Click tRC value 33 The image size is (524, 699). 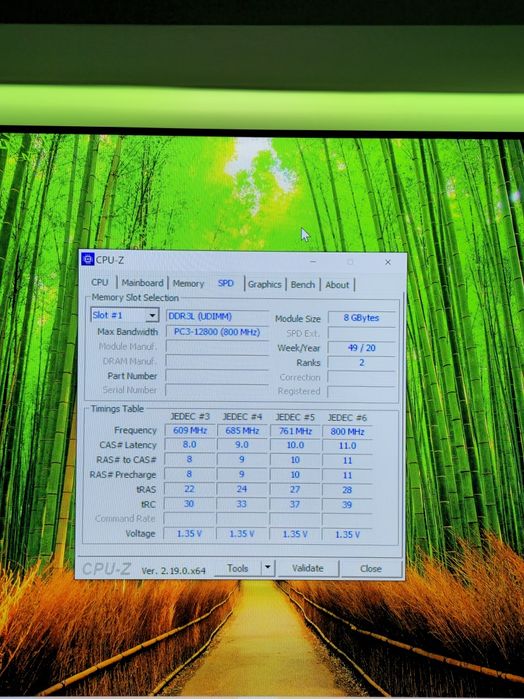tap(242, 504)
